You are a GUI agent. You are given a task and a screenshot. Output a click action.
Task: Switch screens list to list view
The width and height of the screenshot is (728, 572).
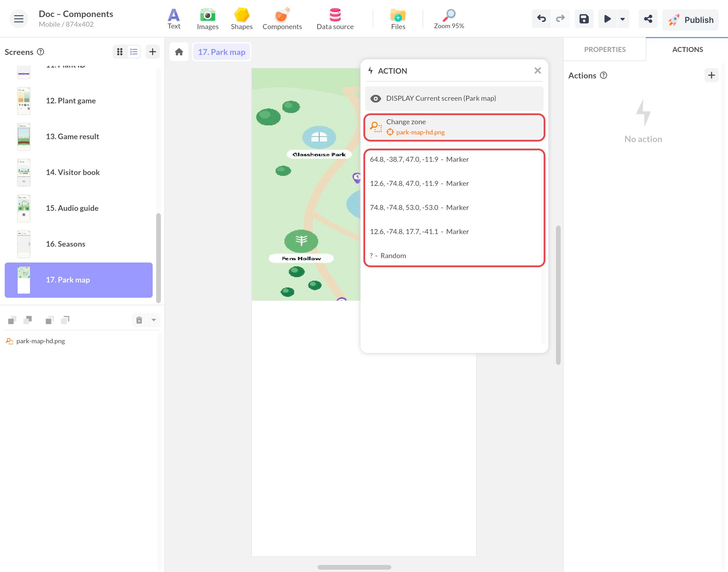tap(134, 52)
